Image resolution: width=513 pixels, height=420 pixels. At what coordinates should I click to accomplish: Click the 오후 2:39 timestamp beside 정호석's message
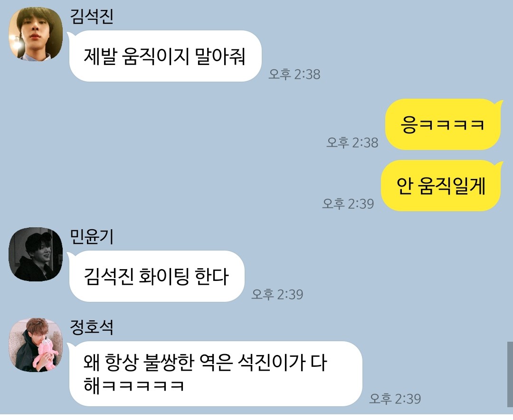[x=395, y=399]
